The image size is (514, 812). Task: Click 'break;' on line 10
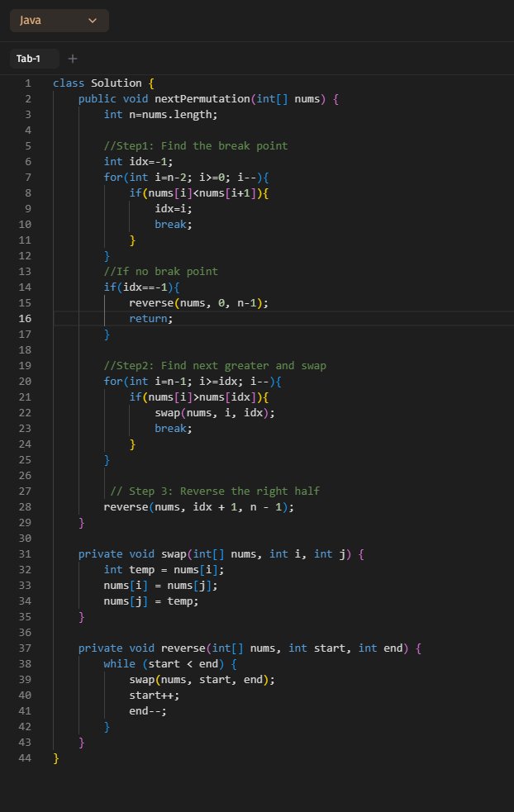(x=174, y=224)
